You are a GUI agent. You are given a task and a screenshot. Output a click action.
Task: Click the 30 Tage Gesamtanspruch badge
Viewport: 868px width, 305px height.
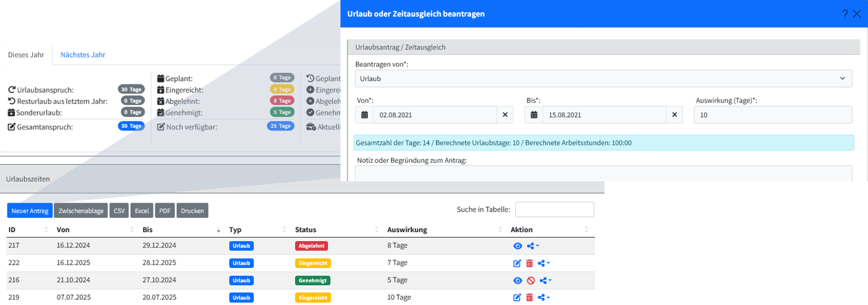click(131, 126)
